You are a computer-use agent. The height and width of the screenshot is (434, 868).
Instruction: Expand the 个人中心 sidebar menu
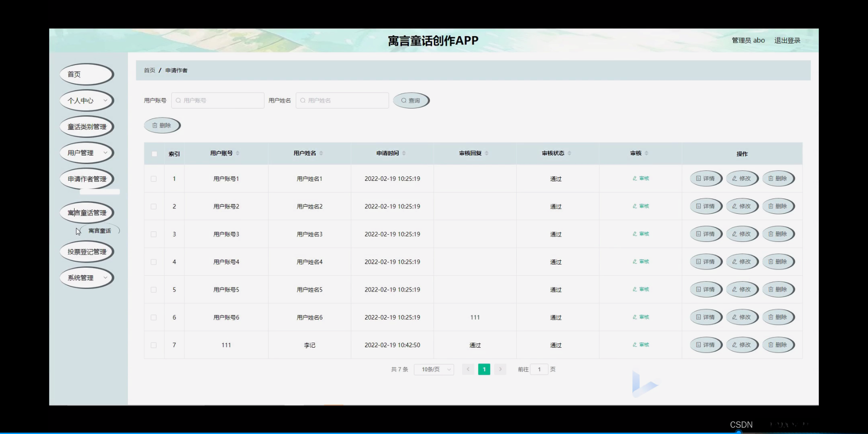pyautogui.click(x=86, y=100)
